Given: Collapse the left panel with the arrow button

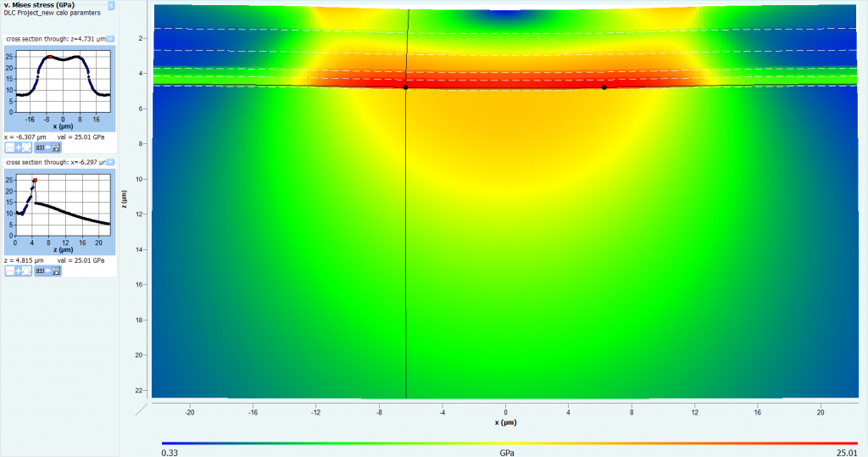Looking at the screenshot, I should click(112, 5).
